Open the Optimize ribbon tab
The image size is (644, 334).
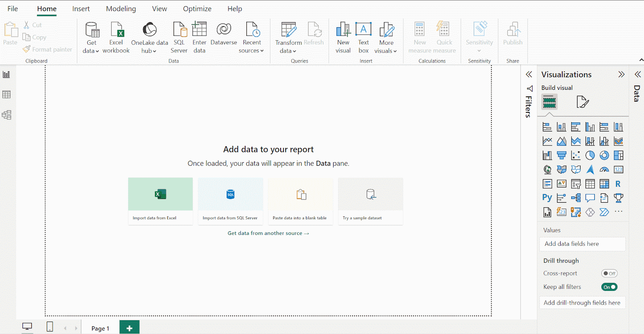[x=197, y=9]
